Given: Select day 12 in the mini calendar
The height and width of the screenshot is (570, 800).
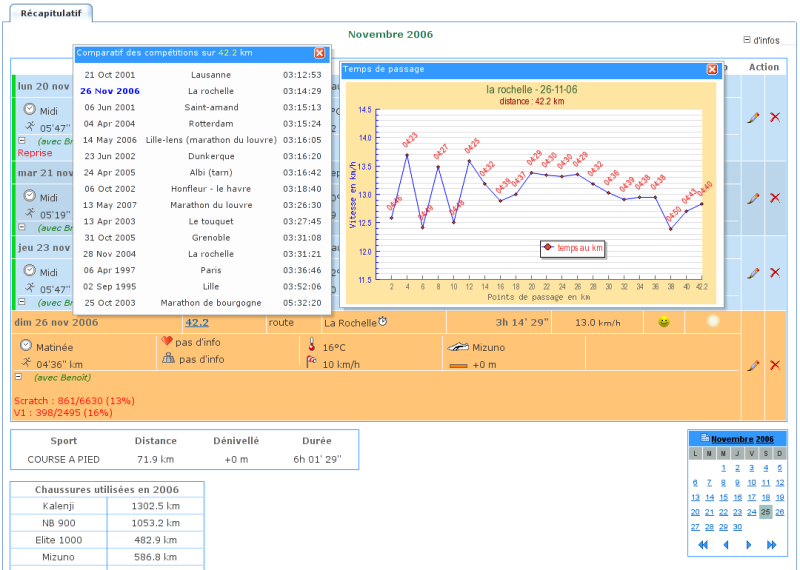Looking at the screenshot, I should pos(780,483).
